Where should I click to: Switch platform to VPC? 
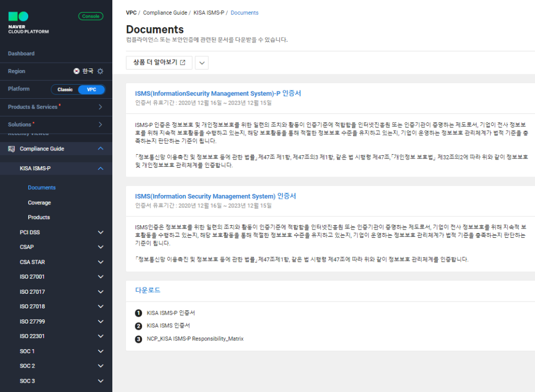click(x=91, y=89)
